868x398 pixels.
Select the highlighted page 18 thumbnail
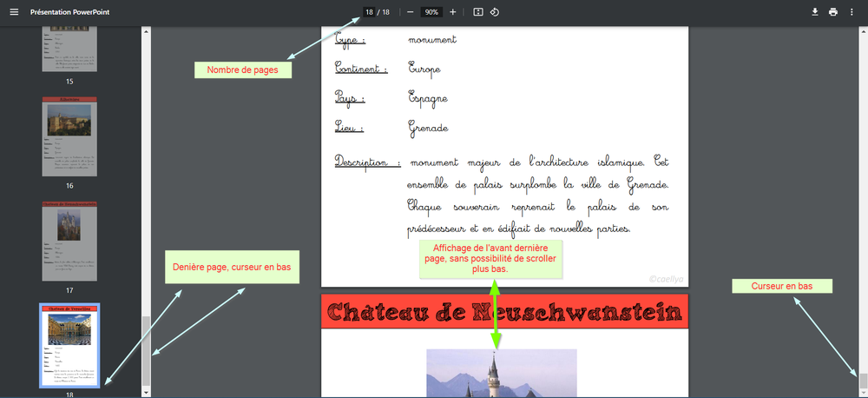tap(69, 345)
